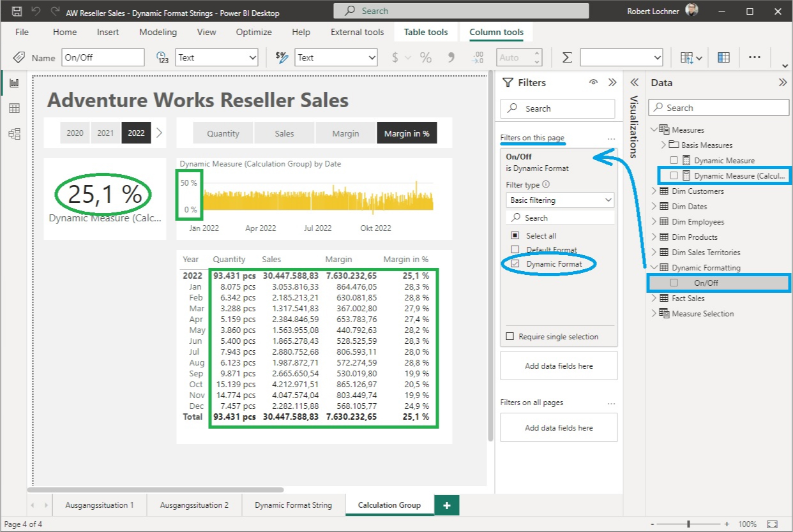Screen dimensions: 793x532
Task: Expand Visualizations pane with double chevron
Action: pyautogui.click(x=634, y=82)
